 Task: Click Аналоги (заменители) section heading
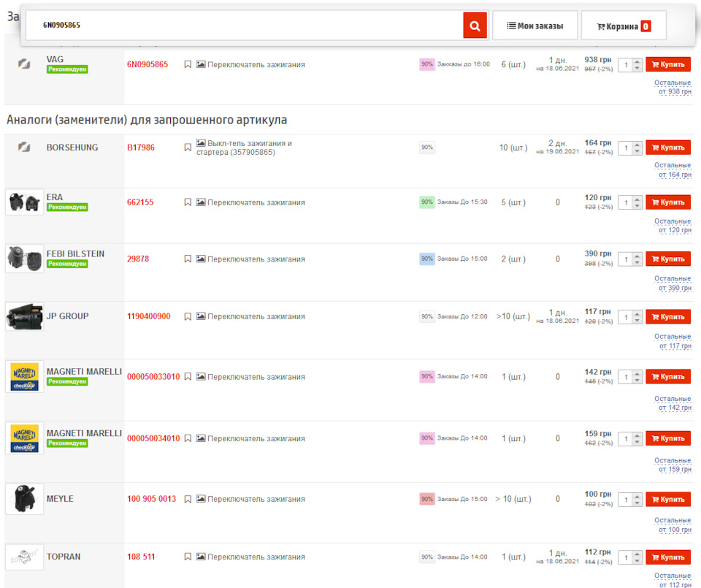pyautogui.click(x=147, y=120)
